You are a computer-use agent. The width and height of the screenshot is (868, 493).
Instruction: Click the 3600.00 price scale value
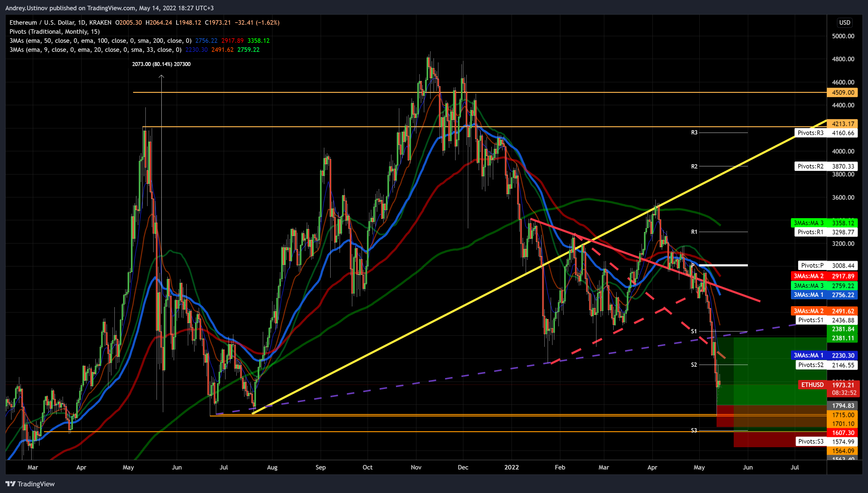coord(843,197)
